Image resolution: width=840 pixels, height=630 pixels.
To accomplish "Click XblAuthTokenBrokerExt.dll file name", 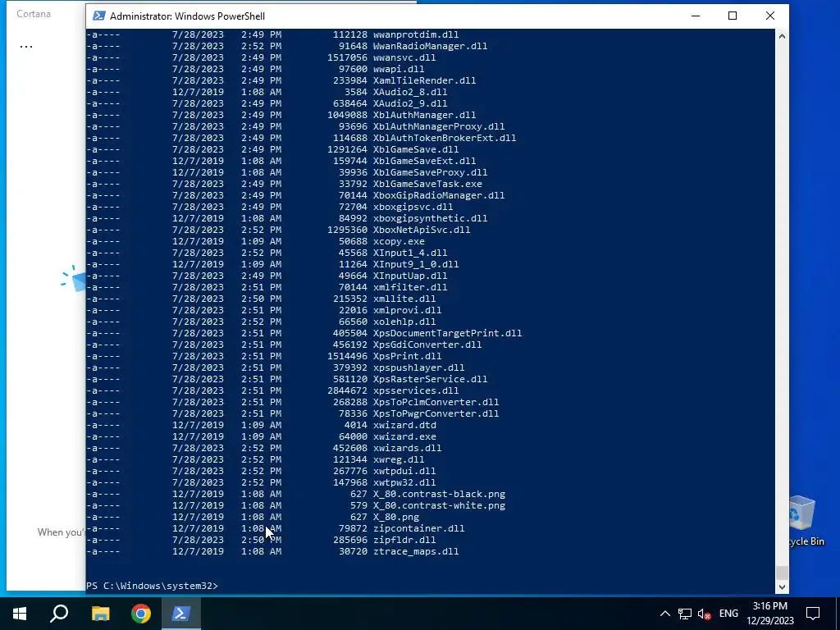I will pos(445,138).
